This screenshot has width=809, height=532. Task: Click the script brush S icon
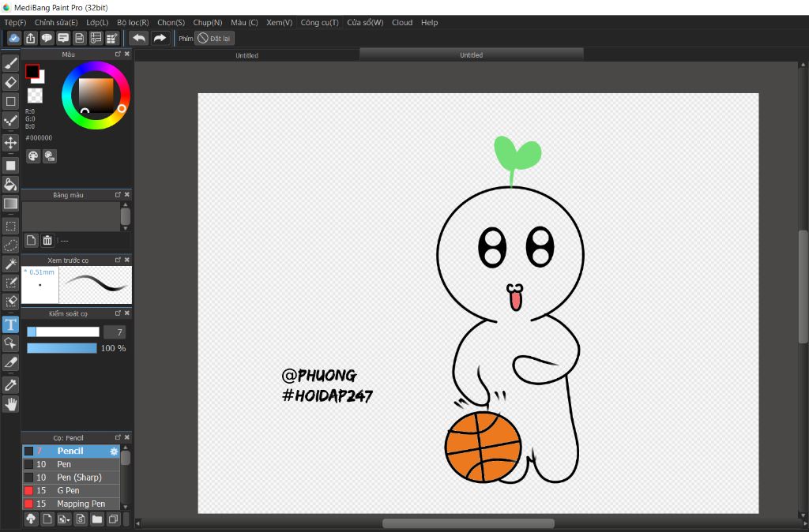[x=81, y=519]
